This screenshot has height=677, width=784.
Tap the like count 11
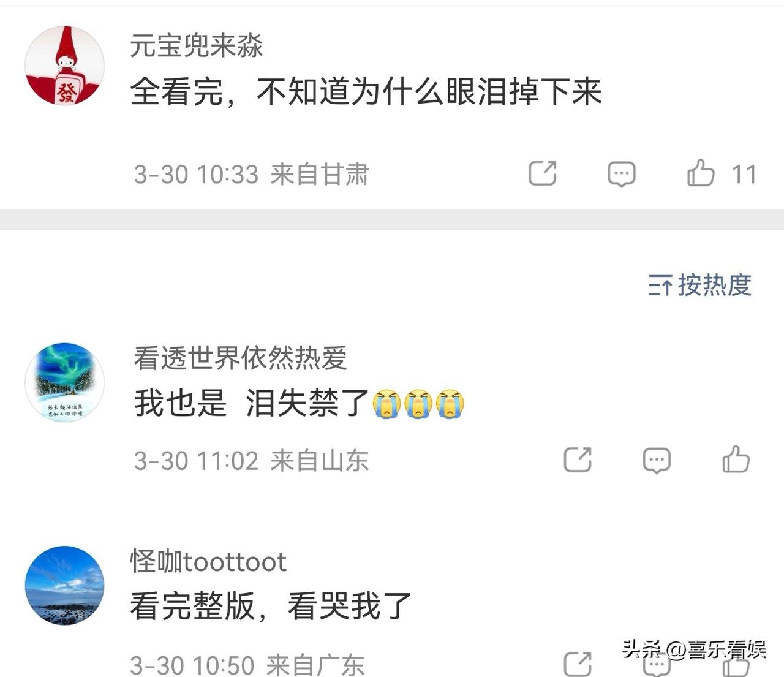tap(745, 175)
